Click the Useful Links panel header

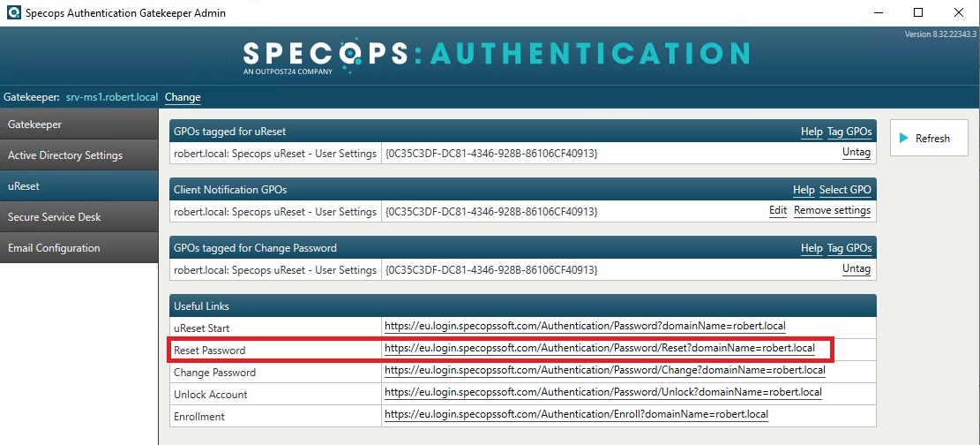pos(523,306)
